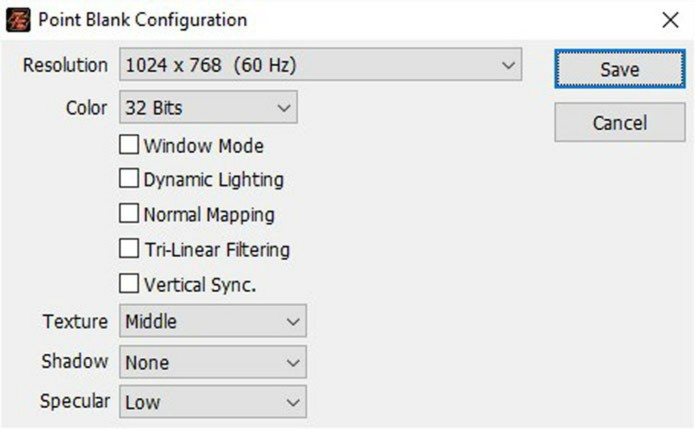695x429 pixels.
Task: Expand the Resolution dropdown chevron arrow
Action: (508, 66)
